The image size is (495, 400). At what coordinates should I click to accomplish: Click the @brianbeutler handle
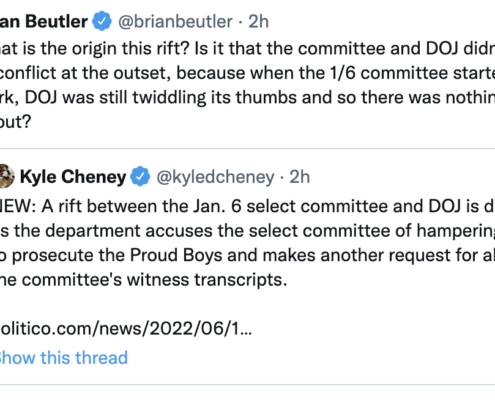coord(175,22)
